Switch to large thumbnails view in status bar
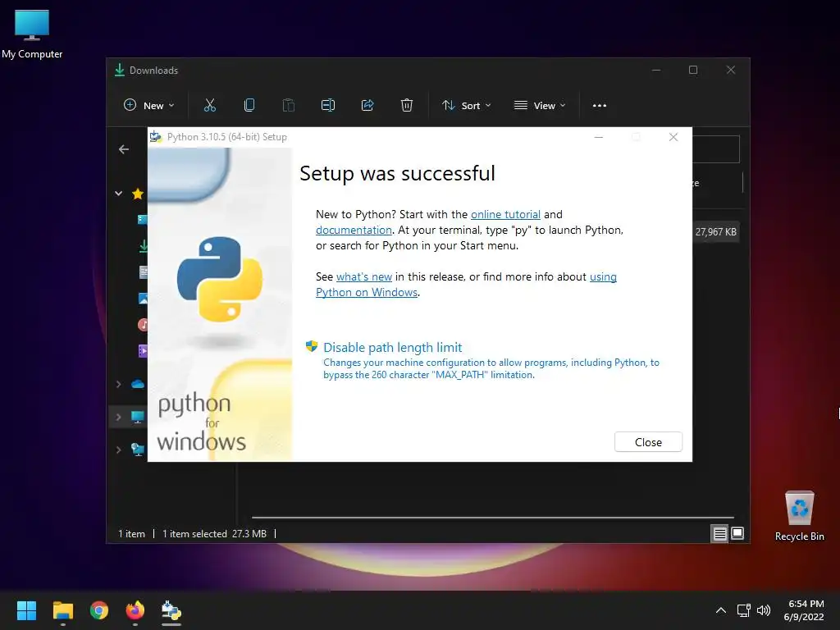 737,533
